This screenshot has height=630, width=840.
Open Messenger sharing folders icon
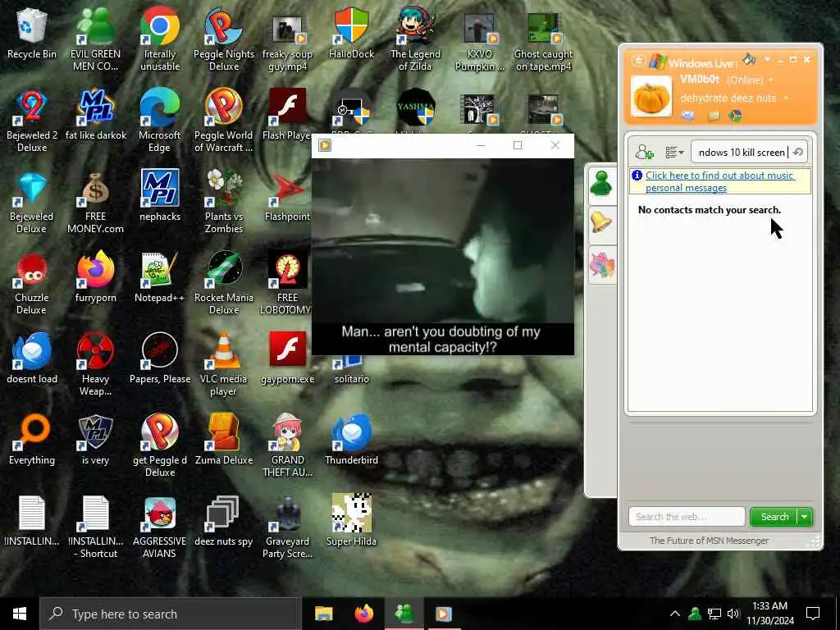pos(713,116)
